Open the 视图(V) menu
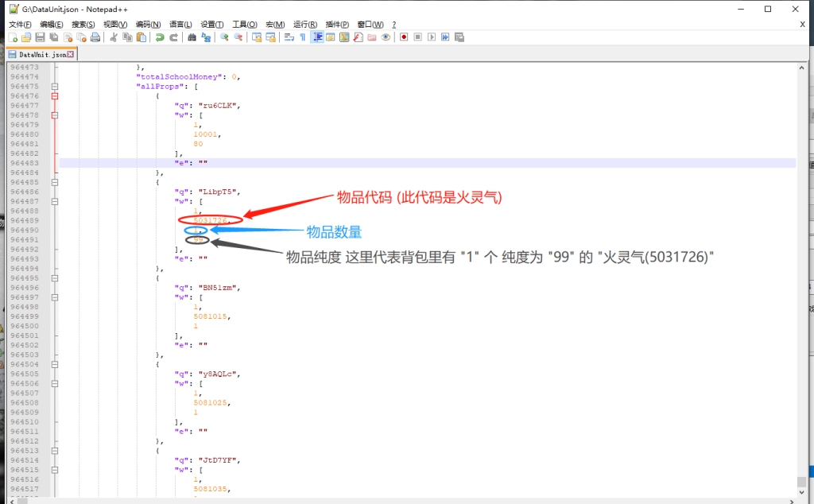This screenshot has height=504, width=814. [115, 25]
